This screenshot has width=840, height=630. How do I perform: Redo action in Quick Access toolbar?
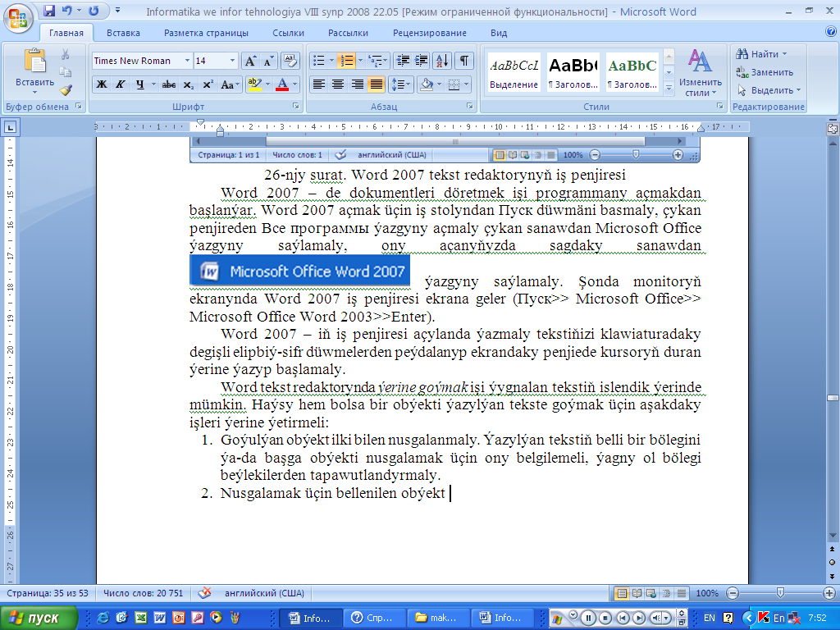(x=94, y=11)
